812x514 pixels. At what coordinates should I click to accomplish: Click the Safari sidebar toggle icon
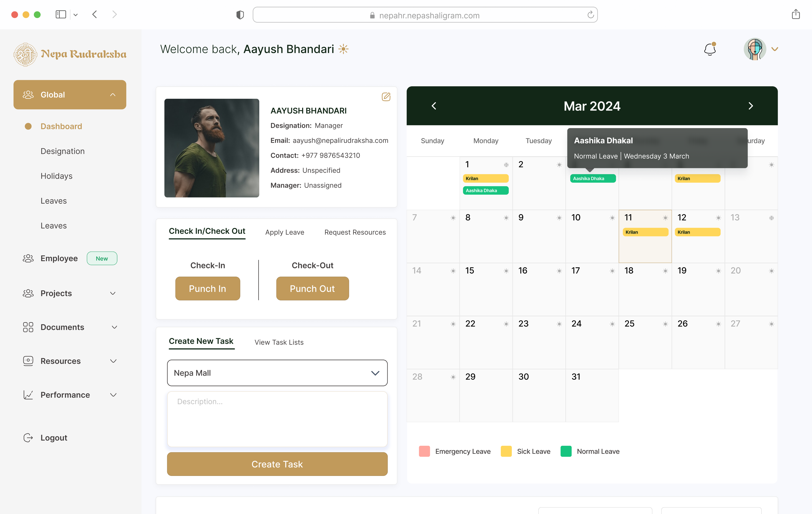point(61,14)
